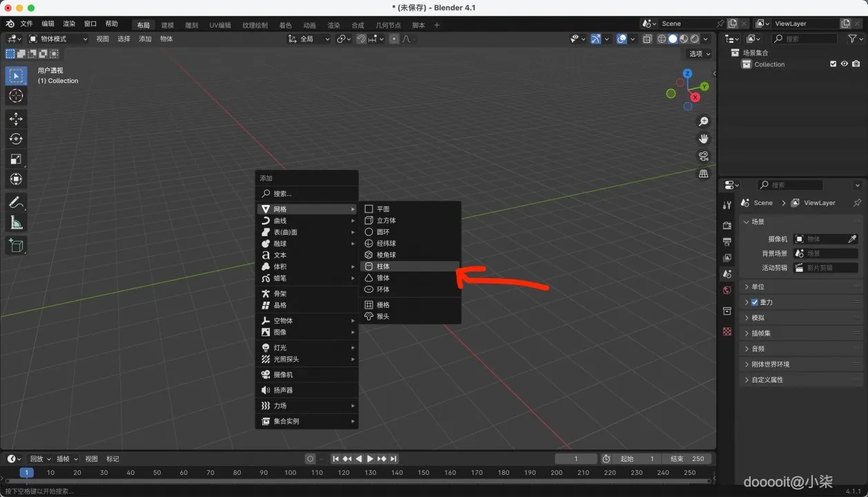Switch to the 建模 workspace tab
This screenshot has height=497, width=868.
point(168,26)
